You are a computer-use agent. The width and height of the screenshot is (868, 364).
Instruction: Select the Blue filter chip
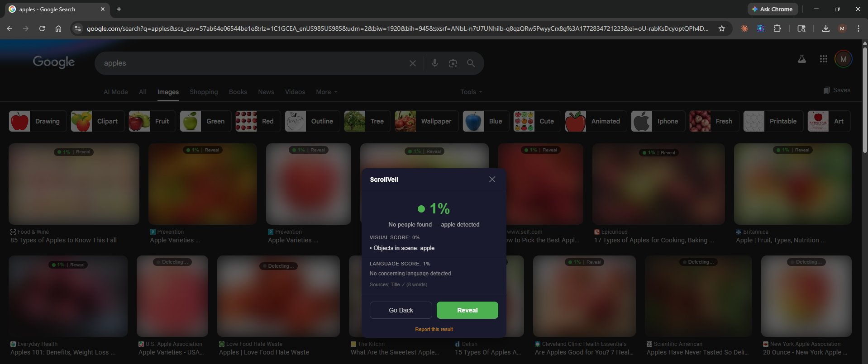pyautogui.click(x=486, y=121)
